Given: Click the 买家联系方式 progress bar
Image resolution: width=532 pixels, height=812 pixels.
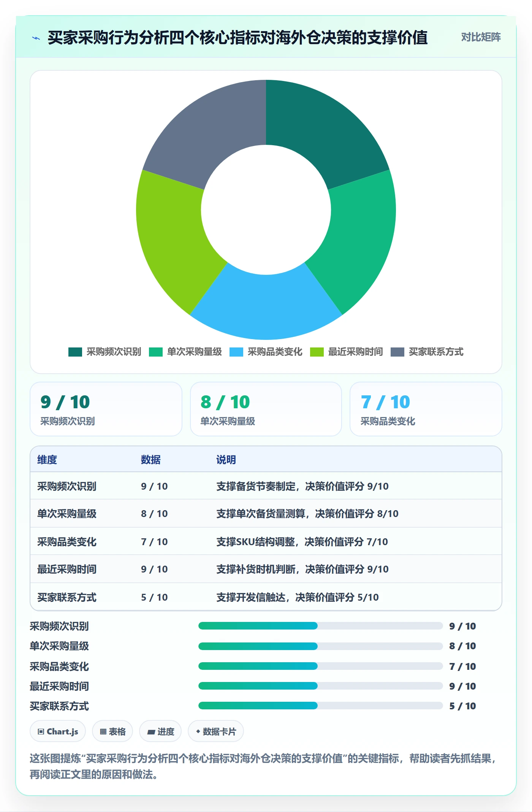Looking at the screenshot, I should pos(320,706).
